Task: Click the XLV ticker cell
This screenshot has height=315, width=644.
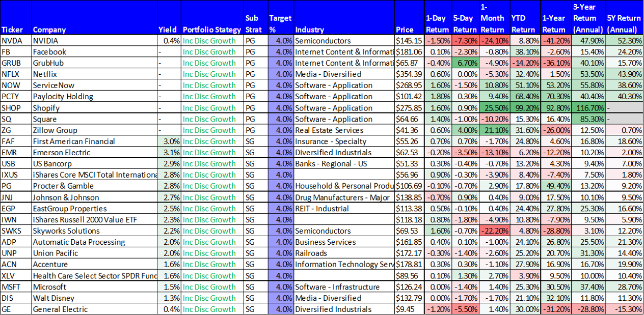Action: pyautogui.click(x=16, y=276)
